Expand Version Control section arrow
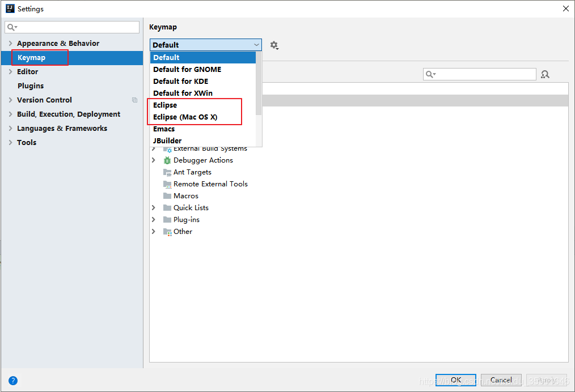Screen dimensions: 575x392 pyautogui.click(x=10, y=100)
